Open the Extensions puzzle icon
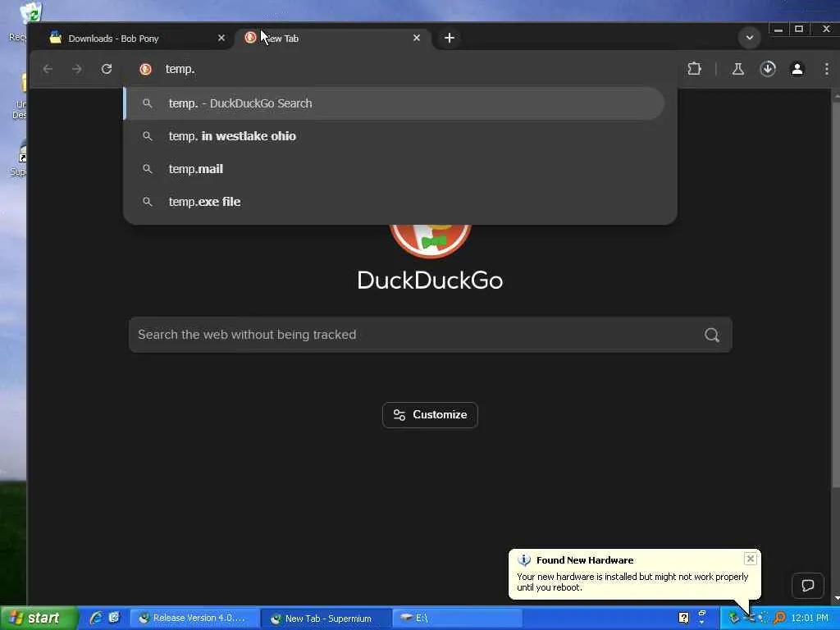 (694, 69)
